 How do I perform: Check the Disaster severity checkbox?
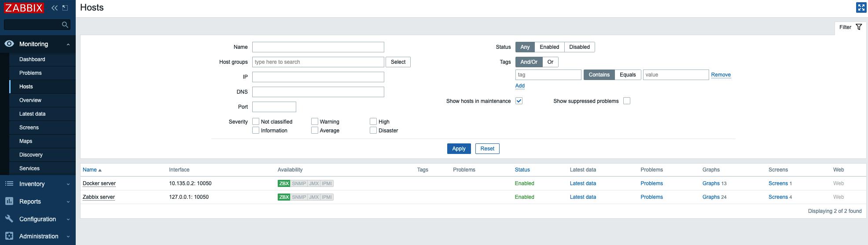[x=373, y=131]
